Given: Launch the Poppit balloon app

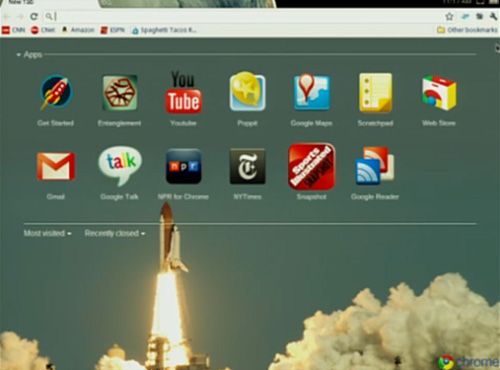Looking at the screenshot, I should 247,91.
